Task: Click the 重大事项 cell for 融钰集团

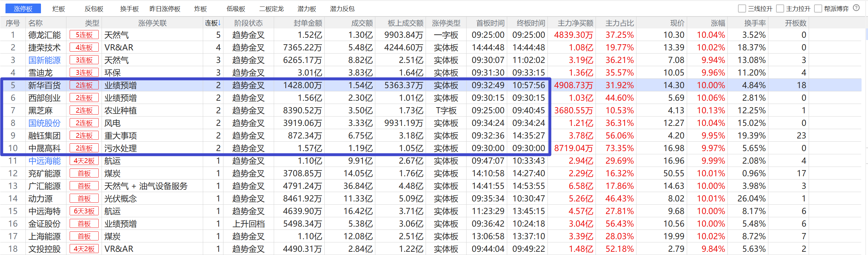Action: coord(121,136)
